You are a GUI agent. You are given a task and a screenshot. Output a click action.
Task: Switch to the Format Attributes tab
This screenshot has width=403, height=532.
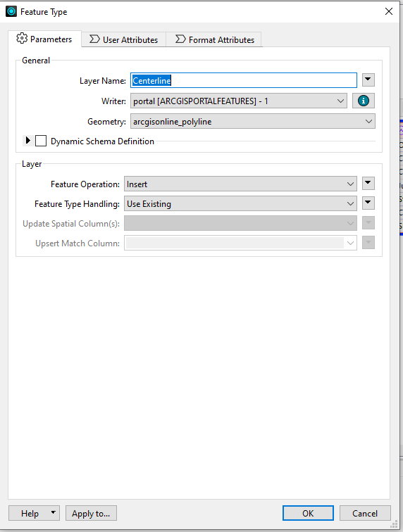point(214,39)
